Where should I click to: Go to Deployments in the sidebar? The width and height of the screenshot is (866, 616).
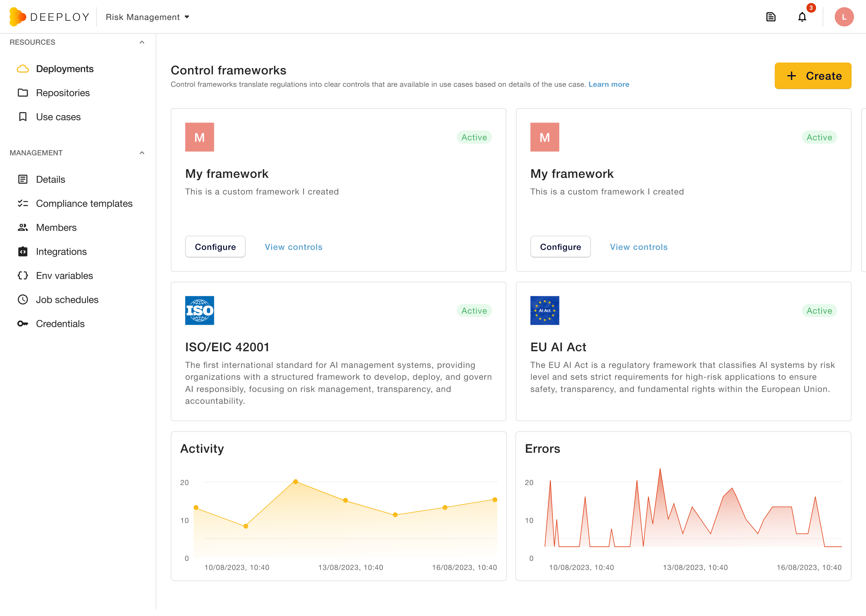click(64, 68)
